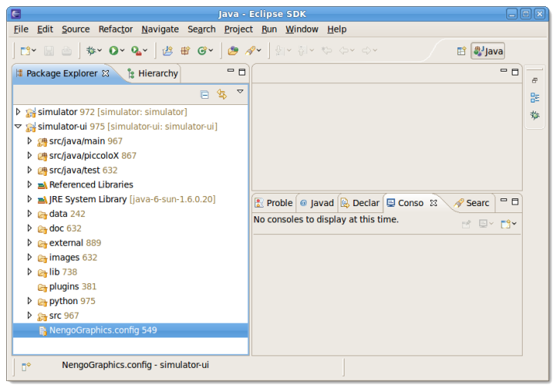Image resolution: width=560 pixels, height=392 pixels.
Task: Open the Project menu
Action: (238, 30)
